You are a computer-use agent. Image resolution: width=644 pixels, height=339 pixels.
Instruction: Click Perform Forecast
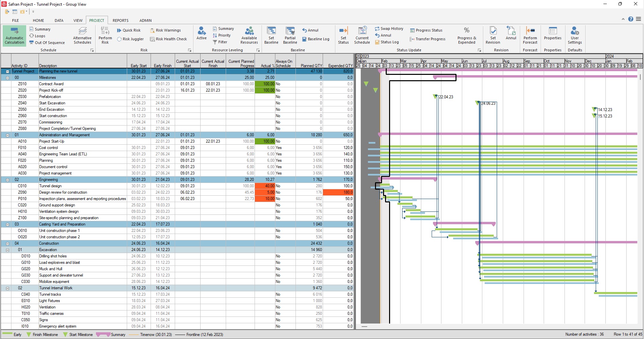pyautogui.click(x=530, y=36)
